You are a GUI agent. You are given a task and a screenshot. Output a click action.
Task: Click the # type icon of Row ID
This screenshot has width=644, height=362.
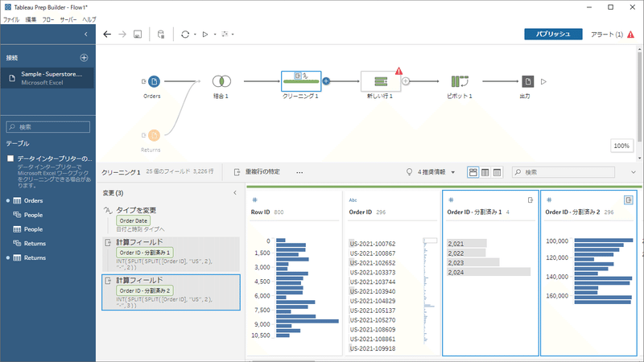[x=254, y=200]
